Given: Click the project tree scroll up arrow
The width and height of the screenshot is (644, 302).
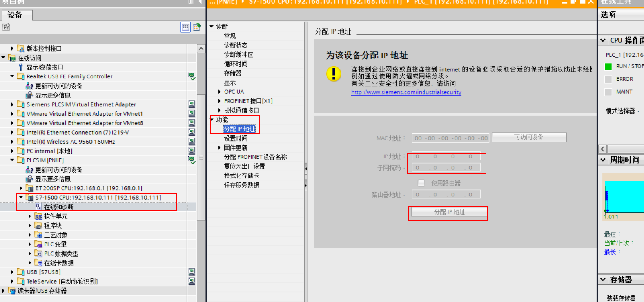Looking at the screenshot, I should [x=201, y=49].
